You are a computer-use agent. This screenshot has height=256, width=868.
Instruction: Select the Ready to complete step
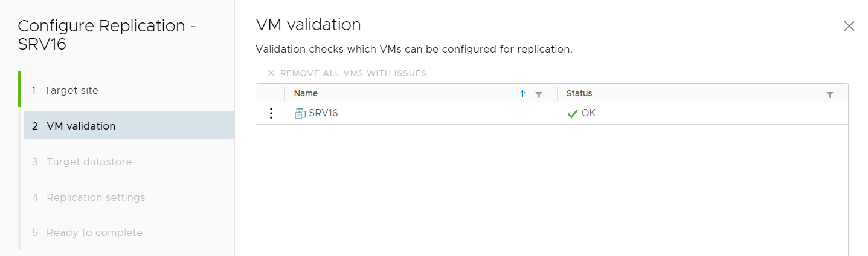pyautogui.click(x=94, y=232)
